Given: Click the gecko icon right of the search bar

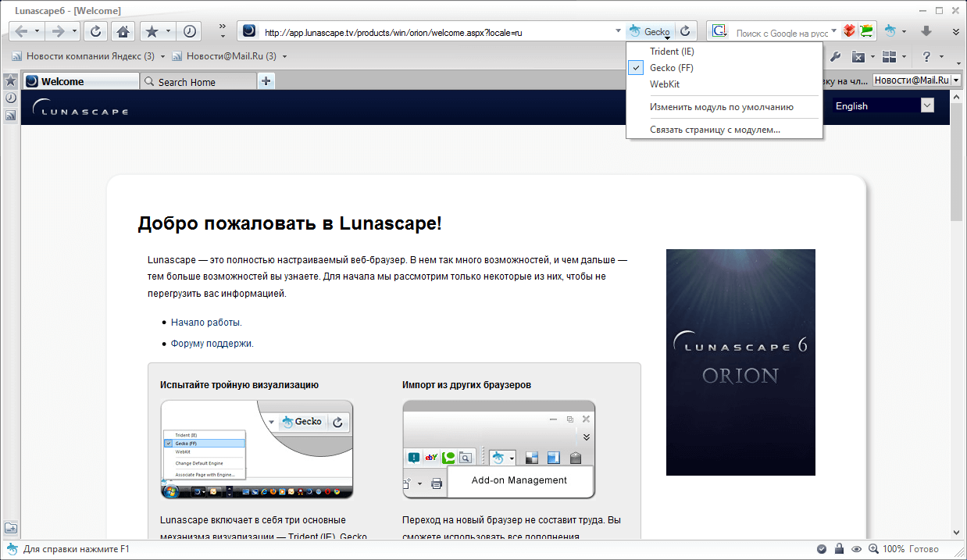Looking at the screenshot, I should tap(891, 31).
